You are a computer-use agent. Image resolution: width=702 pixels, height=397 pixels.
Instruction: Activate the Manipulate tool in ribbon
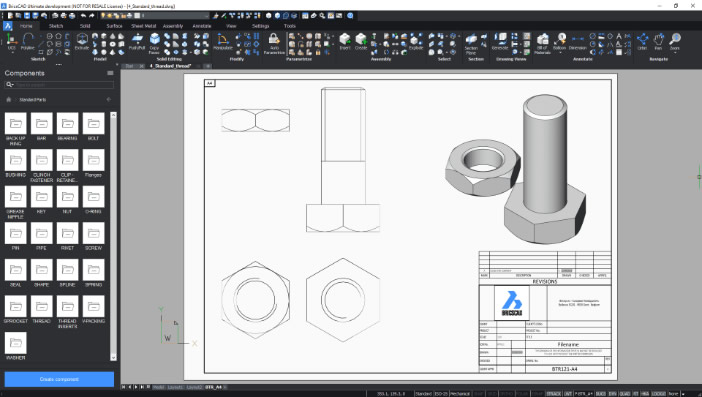pos(223,42)
